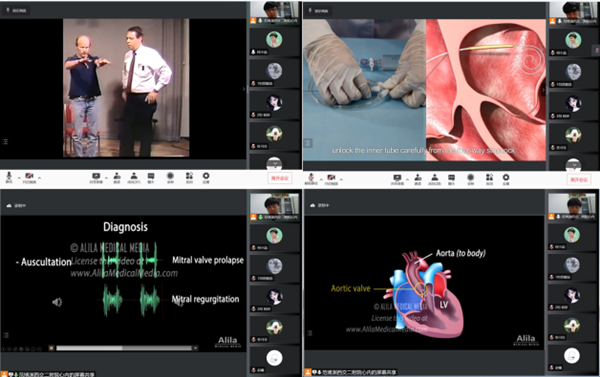Click the Diagnosis video progress bar
This screenshot has height=377, width=600.
pyautogui.click(x=124, y=348)
